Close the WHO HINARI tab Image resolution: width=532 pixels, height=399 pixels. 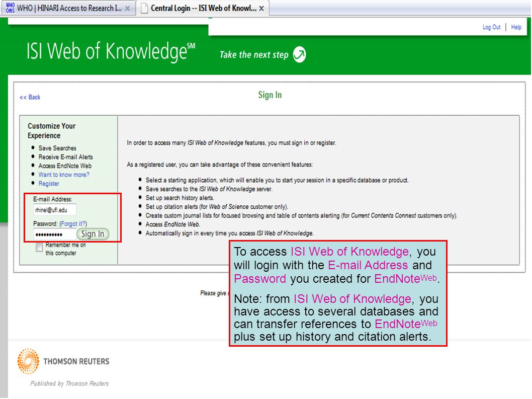[128, 9]
